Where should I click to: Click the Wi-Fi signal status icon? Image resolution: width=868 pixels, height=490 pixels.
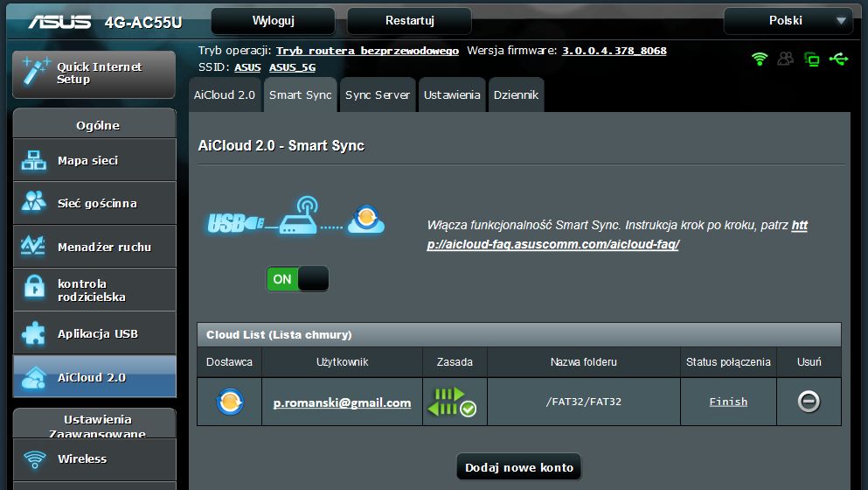pos(760,59)
